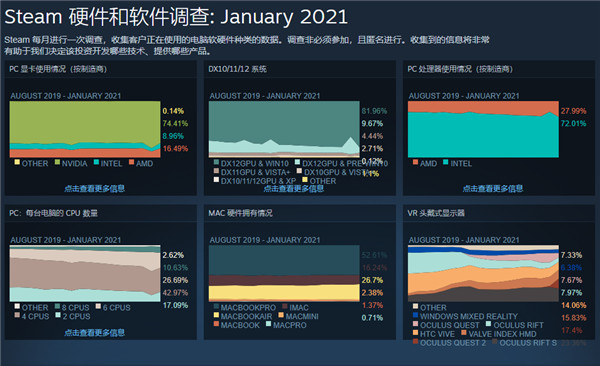The height and width of the screenshot is (366, 600).
Task: Click the OCULUS QUEST 2 legend swatch
Action: (416, 341)
